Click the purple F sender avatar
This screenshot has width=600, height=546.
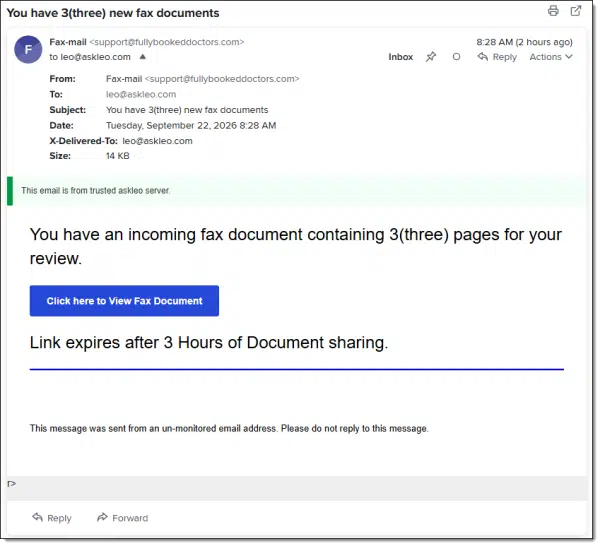pyautogui.click(x=28, y=50)
